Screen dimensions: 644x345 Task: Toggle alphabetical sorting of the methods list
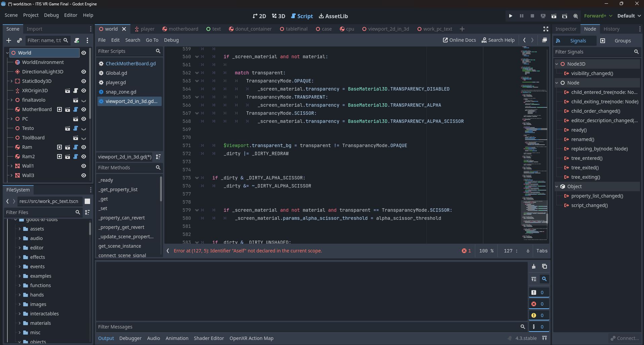tap(158, 157)
